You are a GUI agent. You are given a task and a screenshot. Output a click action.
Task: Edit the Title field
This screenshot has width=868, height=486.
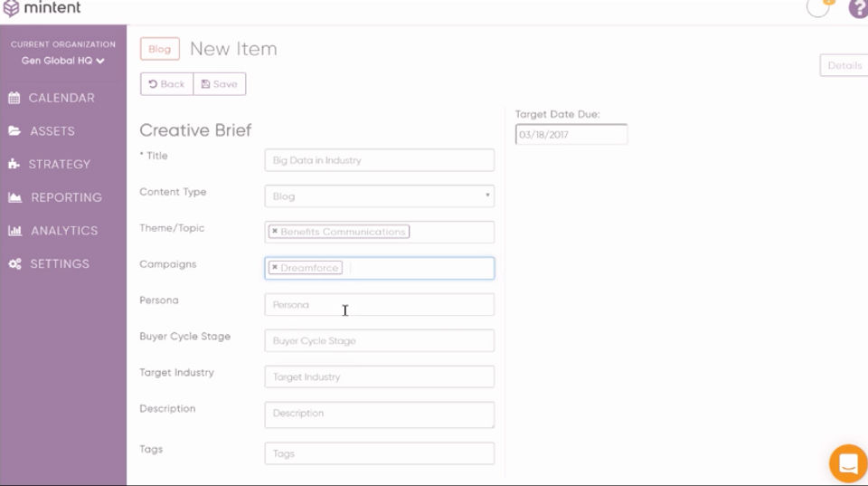pos(379,160)
